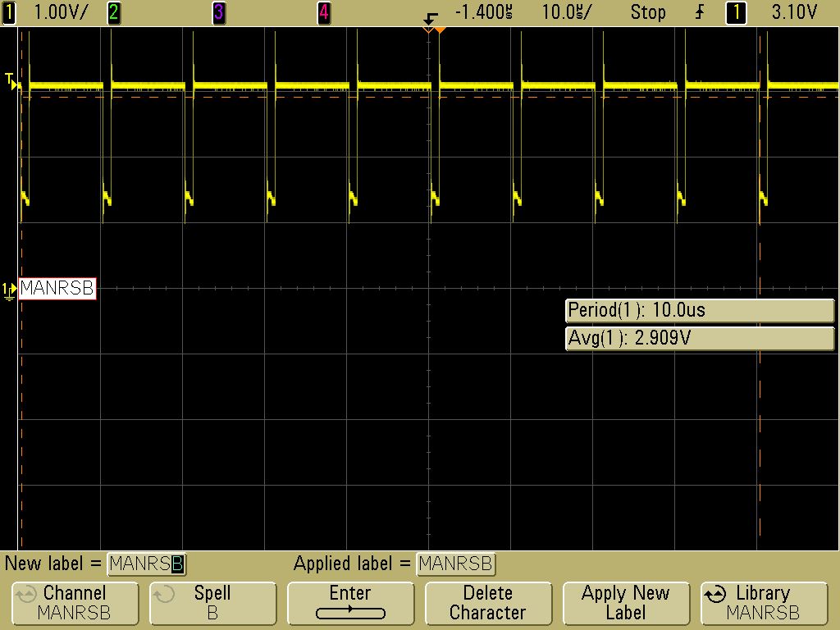
Task: Click the trigger source channel 1 box
Action: pos(736,12)
